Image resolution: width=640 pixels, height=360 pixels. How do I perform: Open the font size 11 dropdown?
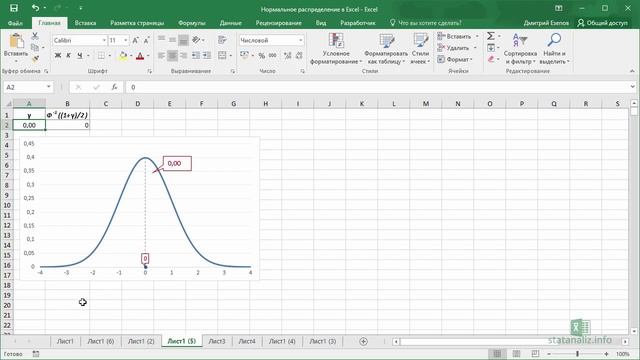126,40
